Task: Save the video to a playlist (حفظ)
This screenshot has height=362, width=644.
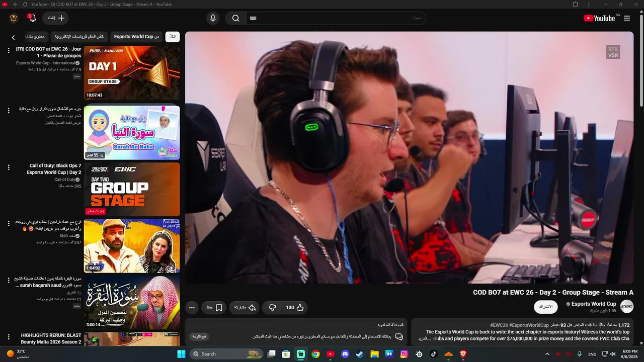Action: click(214, 307)
